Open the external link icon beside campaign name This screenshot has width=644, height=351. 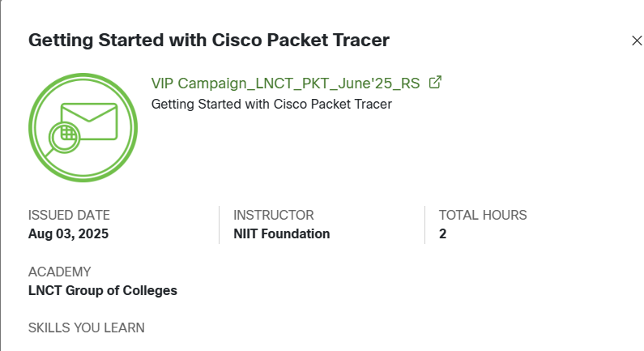(x=435, y=83)
